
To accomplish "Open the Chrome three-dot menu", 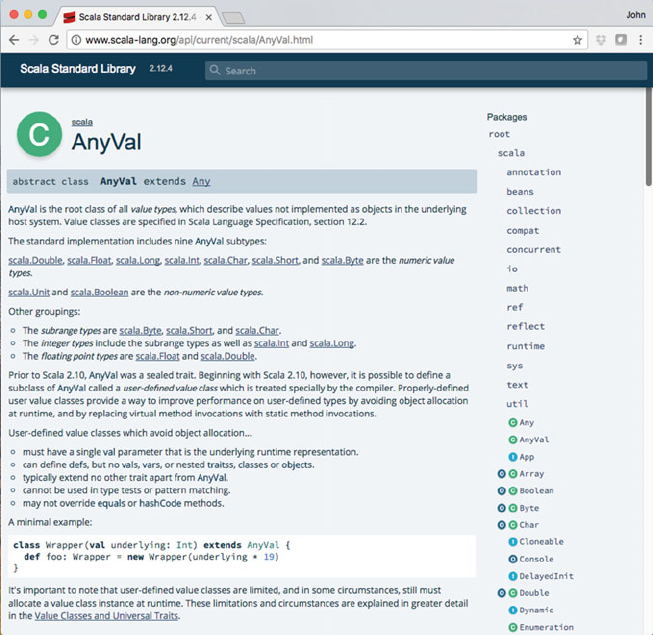I will point(641,40).
